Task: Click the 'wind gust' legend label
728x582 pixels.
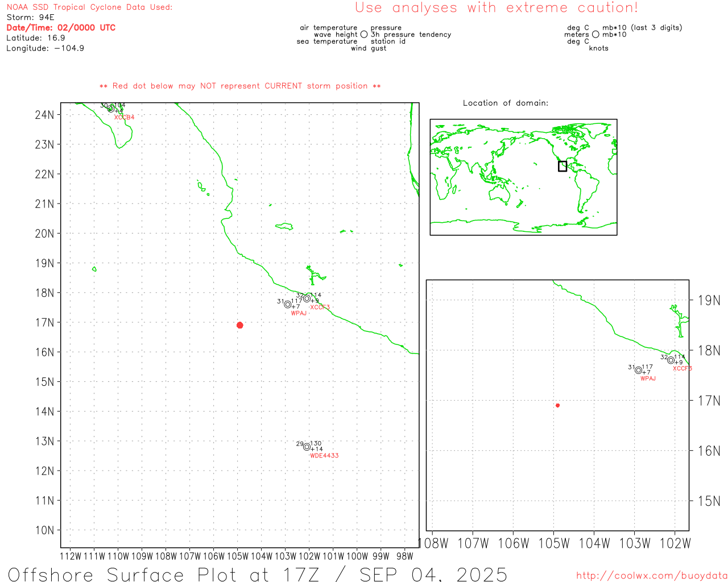Action: (x=369, y=48)
